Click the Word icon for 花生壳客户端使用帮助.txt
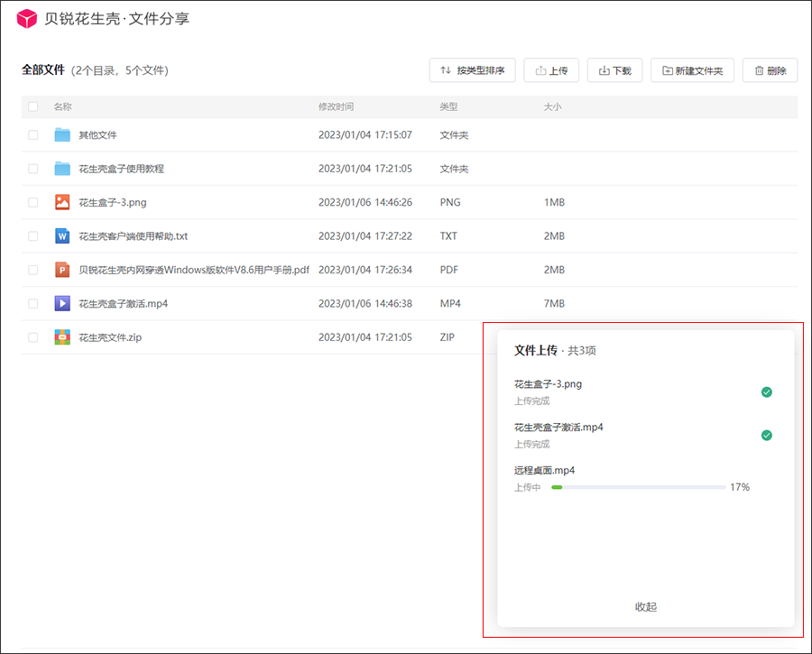Image resolution: width=812 pixels, height=654 pixels. (x=62, y=236)
